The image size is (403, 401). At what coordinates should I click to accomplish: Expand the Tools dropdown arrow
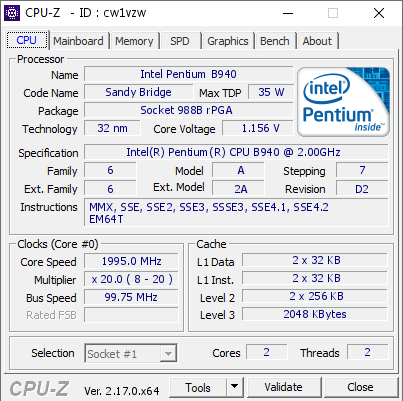coord(235,388)
